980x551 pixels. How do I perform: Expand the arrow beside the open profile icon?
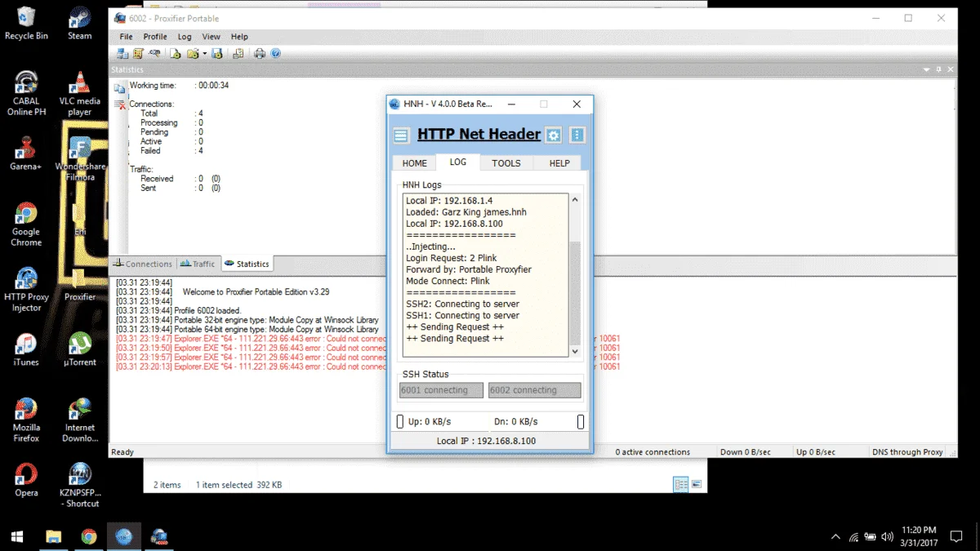point(205,53)
